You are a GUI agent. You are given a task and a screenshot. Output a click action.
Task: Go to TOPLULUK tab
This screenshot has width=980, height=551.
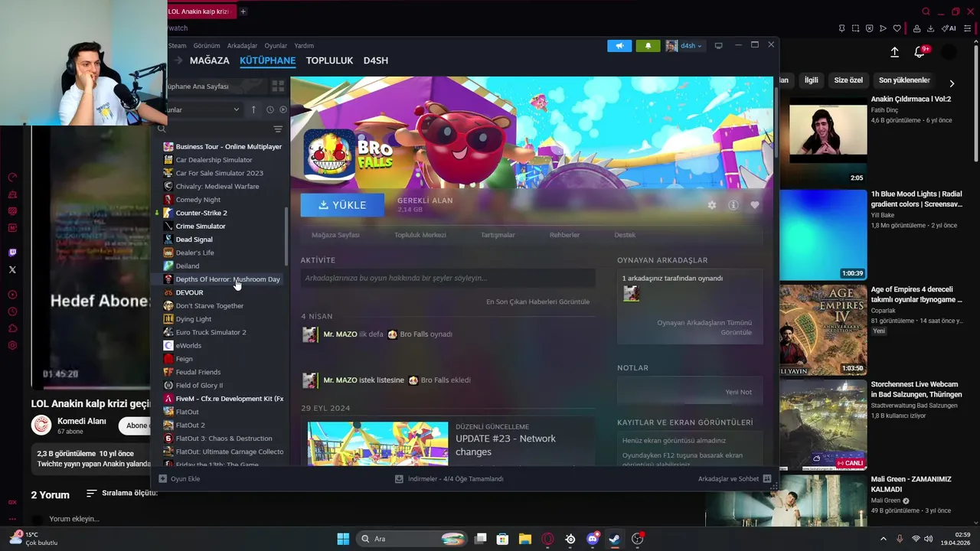[329, 60]
